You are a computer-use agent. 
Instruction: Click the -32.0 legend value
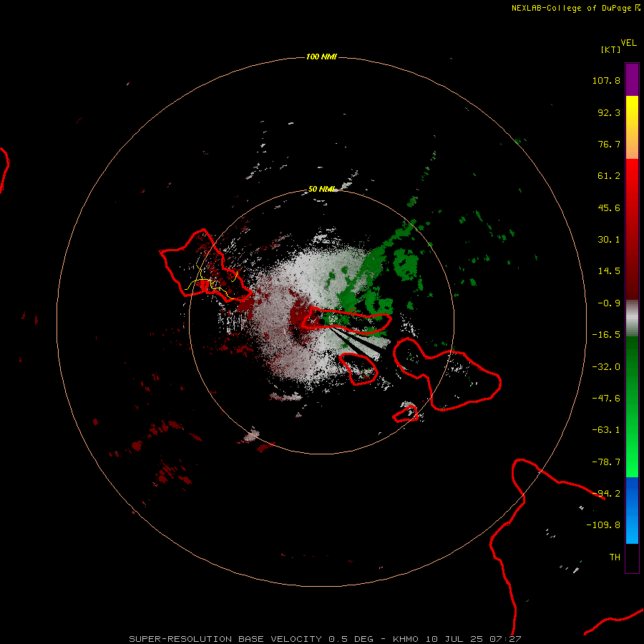606,367
